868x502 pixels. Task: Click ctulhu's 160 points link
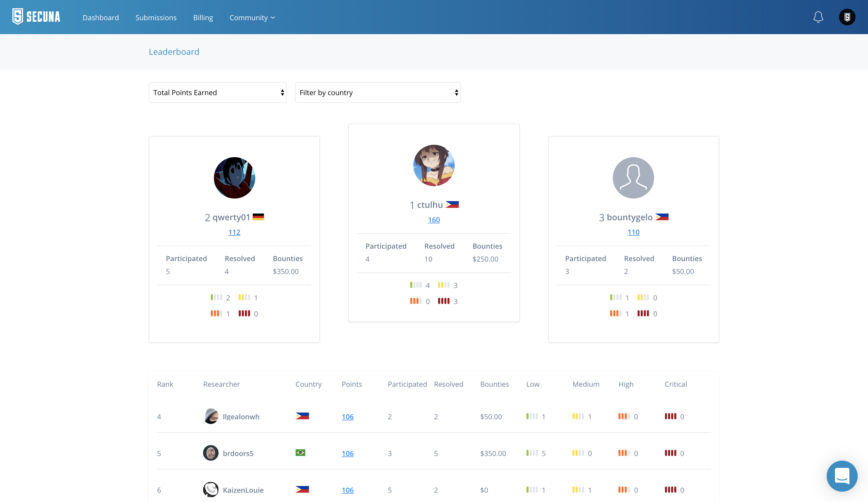pos(434,220)
